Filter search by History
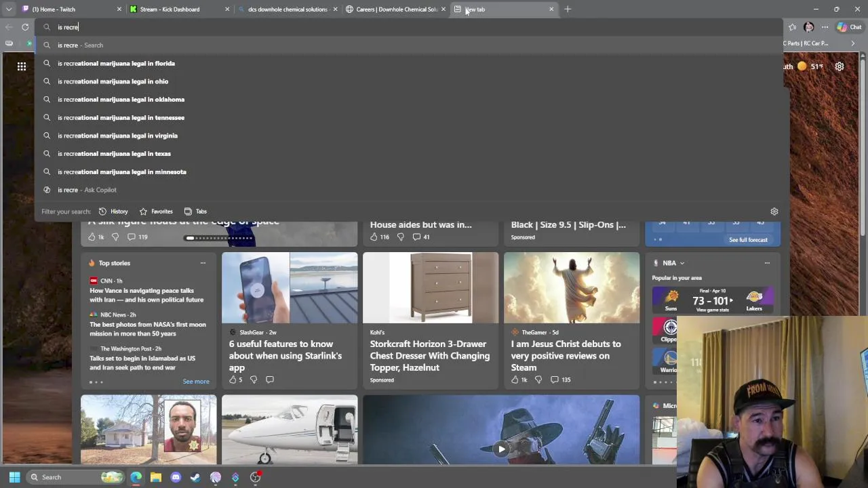The image size is (868, 488). (113, 211)
